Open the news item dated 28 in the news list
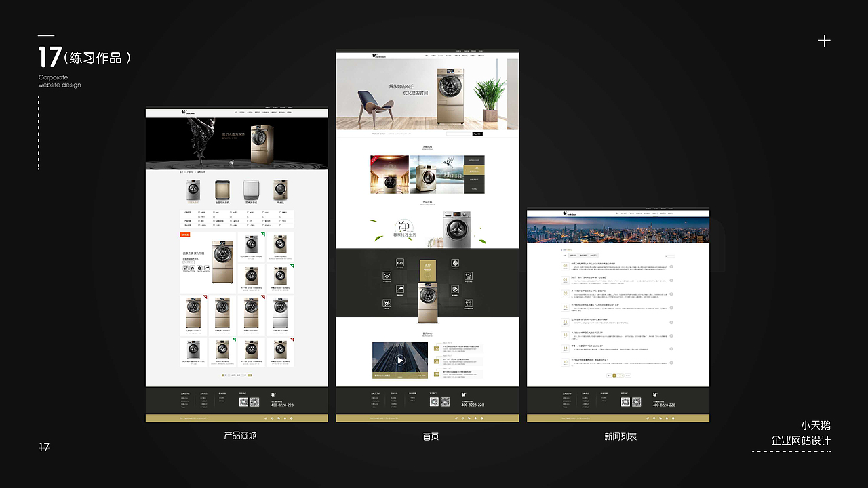This screenshot has height=488, width=868. coord(617,294)
